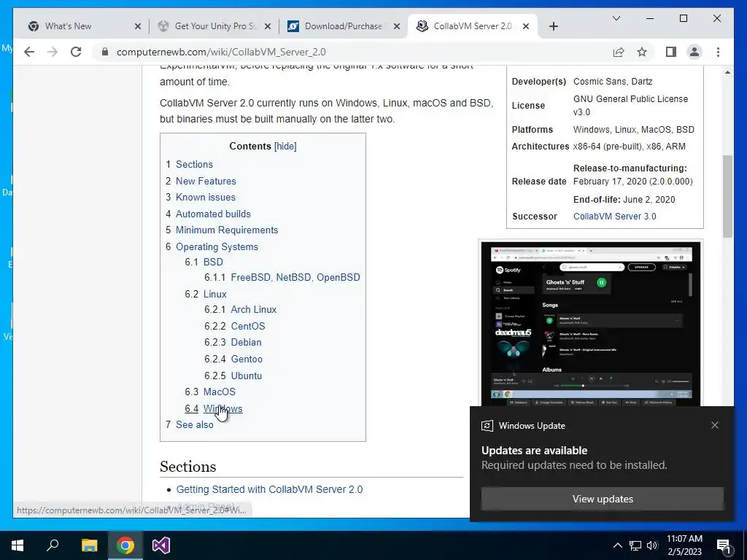Go to Ubuntu entry
This screenshot has height=560, width=747.
point(247,376)
